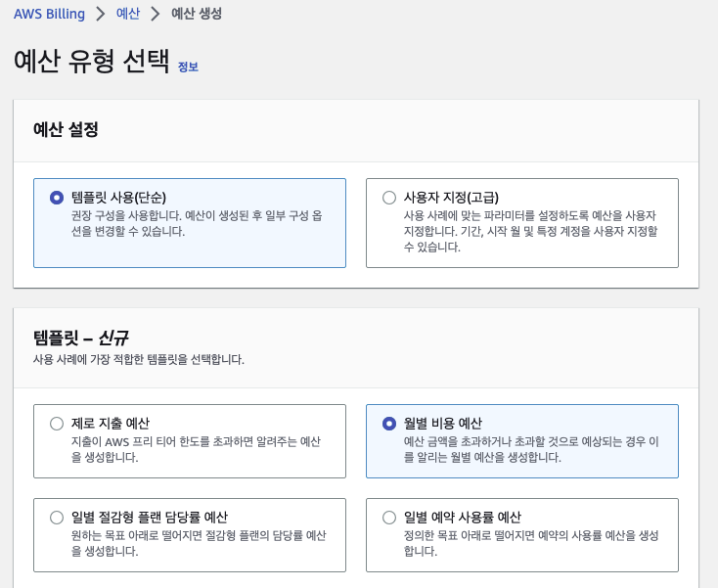Image resolution: width=718 pixels, height=588 pixels.
Task: Click the 정의한 목표 아래로 떨어지면 예약의 description
Action: click(531, 543)
